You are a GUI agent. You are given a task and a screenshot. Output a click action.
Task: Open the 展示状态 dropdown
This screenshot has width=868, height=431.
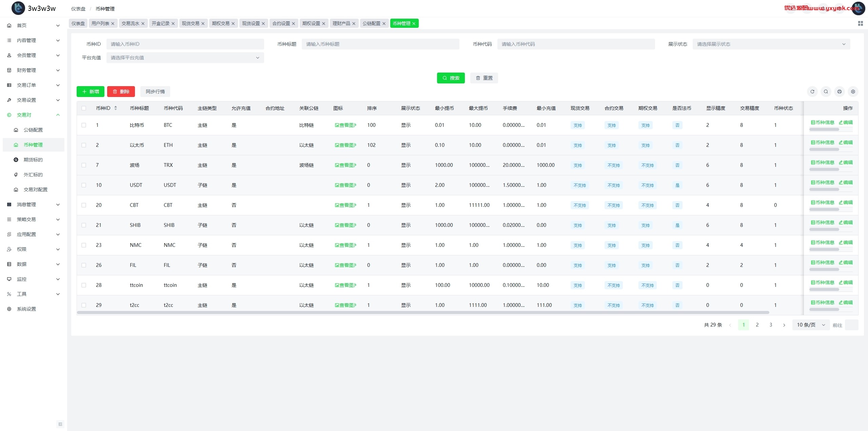(x=771, y=44)
